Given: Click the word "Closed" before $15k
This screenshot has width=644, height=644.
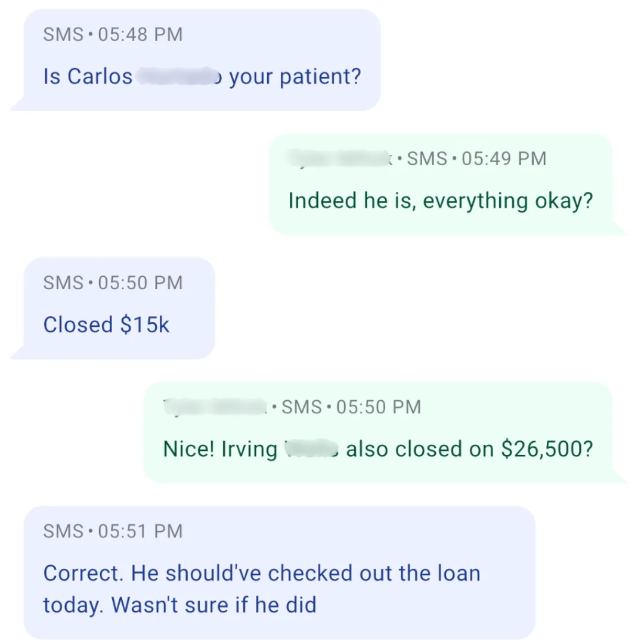Looking at the screenshot, I should (x=78, y=325).
